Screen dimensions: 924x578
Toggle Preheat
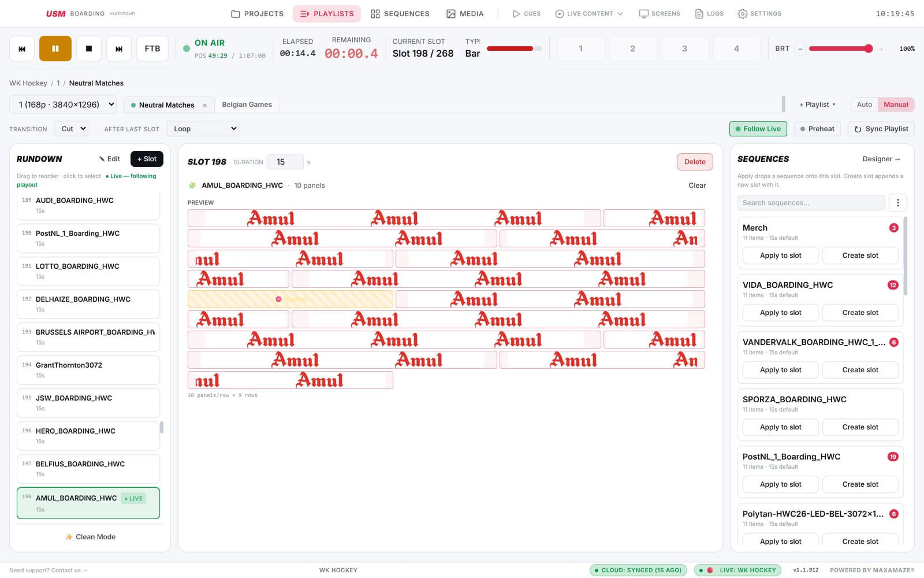pyautogui.click(x=817, y=129)
